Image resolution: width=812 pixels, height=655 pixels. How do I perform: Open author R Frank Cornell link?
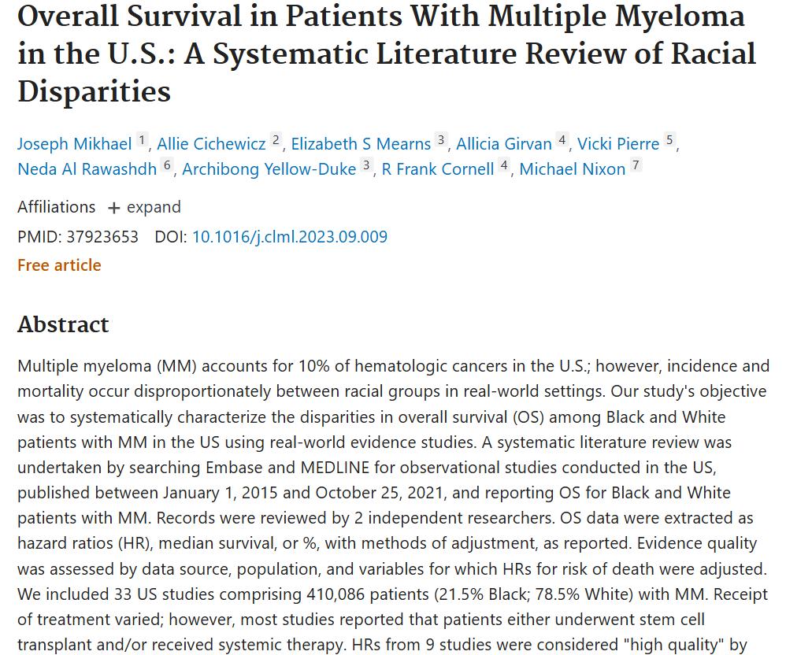438,168
